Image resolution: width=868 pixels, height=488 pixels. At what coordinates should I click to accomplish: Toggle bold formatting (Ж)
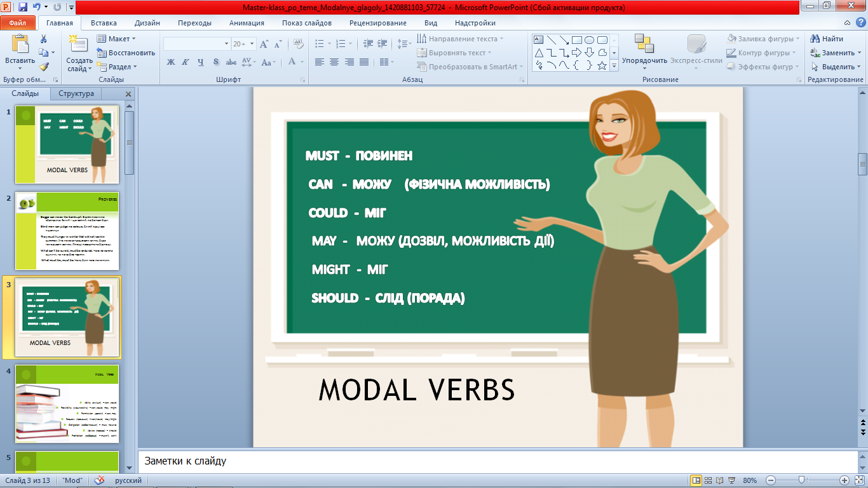(170, 62)
